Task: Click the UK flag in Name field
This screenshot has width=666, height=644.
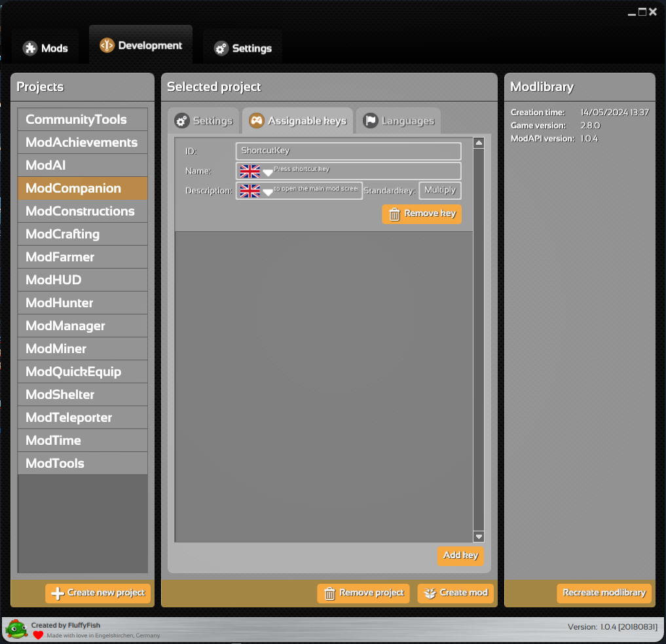Action: pyautogui.click(x=250, y=171)
